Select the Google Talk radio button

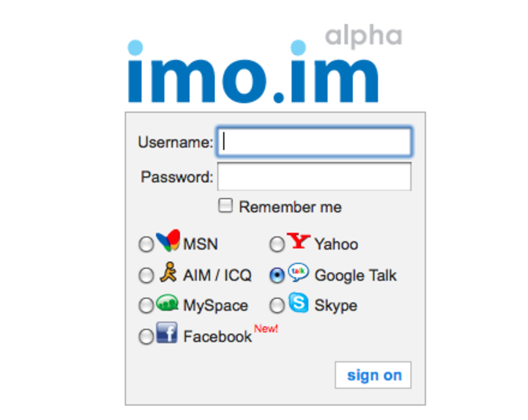coord(277,275)
